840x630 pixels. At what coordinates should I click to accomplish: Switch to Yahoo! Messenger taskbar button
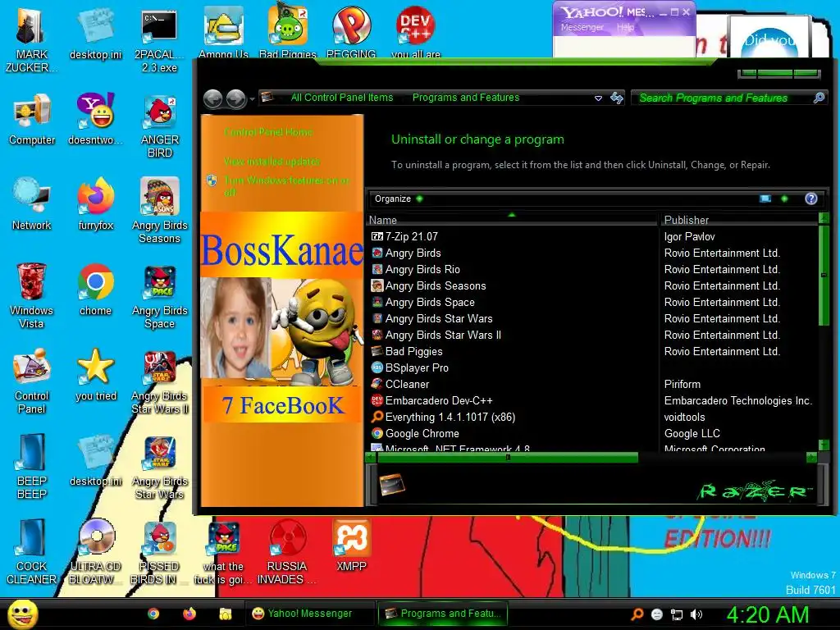309,614
